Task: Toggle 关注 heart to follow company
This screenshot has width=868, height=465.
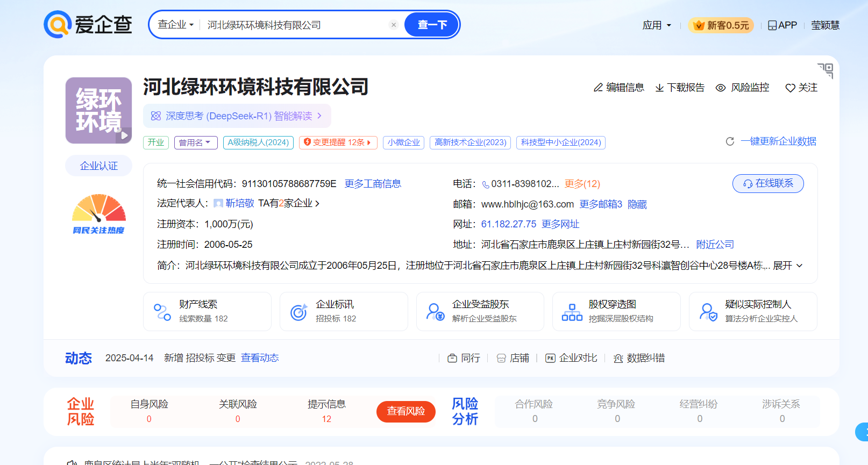Action: coord(790,88)
